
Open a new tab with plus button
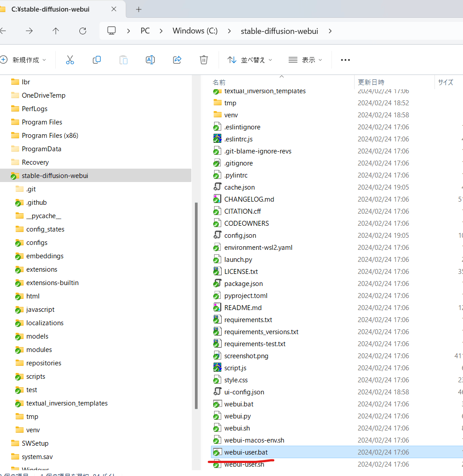point(139,9)
